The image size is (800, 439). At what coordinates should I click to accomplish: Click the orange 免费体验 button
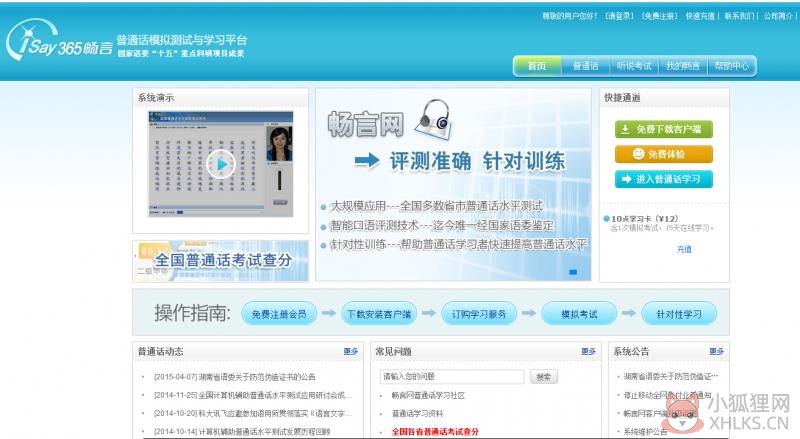663,154
